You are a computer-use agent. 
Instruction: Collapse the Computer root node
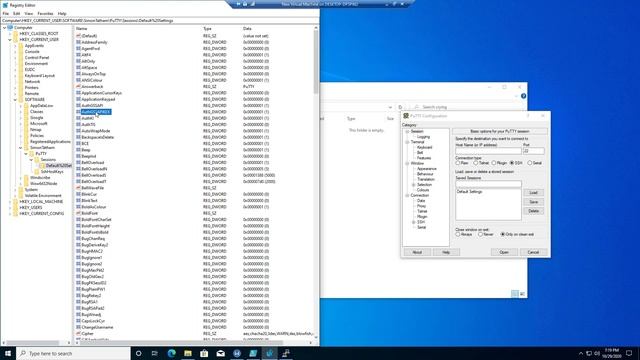(4, 28)
